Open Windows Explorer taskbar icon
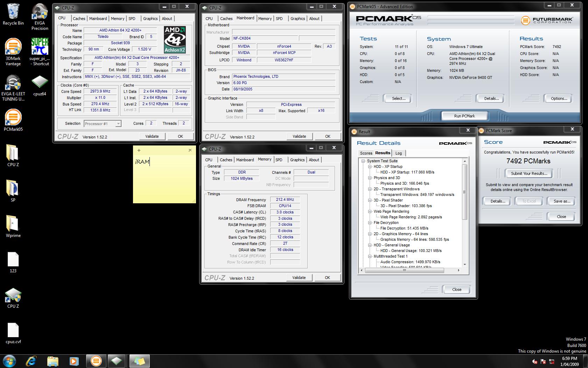The width and height of the screenshot is (588, 368). tap(52, 361)
